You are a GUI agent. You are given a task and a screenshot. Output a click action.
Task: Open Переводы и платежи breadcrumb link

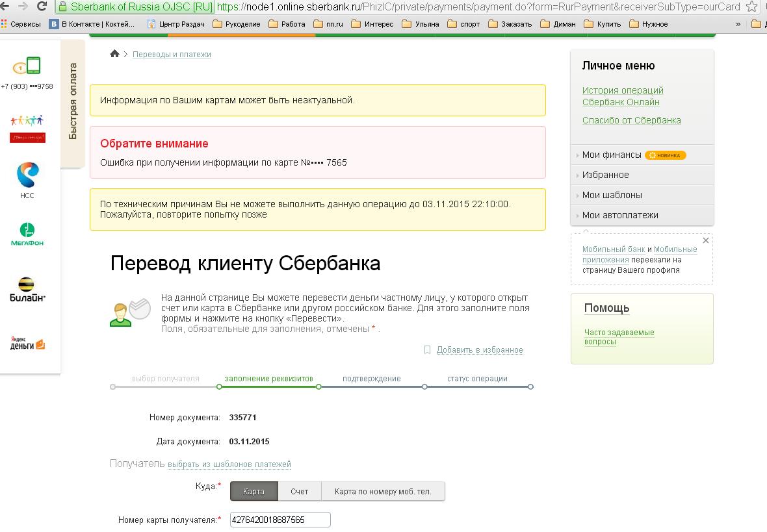coord(172,55)
